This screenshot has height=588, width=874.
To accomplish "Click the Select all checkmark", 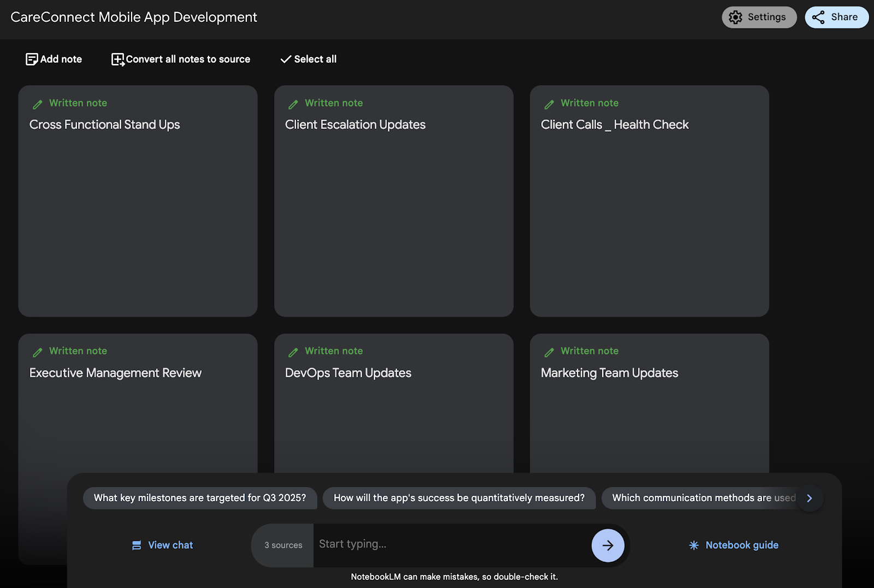I will pos(286,60).
